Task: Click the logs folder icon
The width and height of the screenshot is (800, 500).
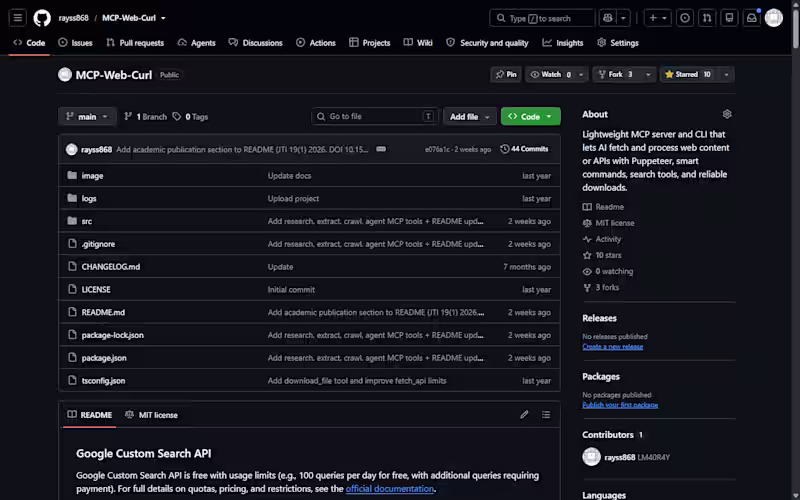Action: (x=72, y=198)
